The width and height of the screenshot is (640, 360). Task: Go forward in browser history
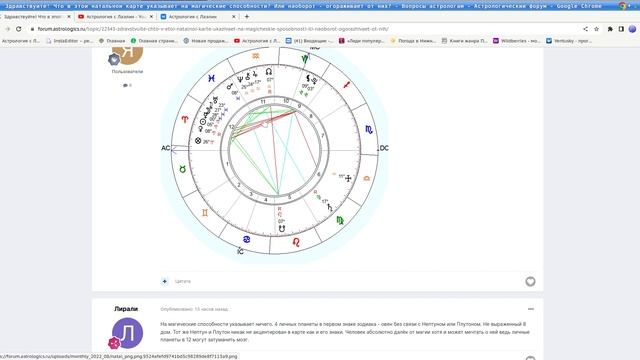point(7,29)
